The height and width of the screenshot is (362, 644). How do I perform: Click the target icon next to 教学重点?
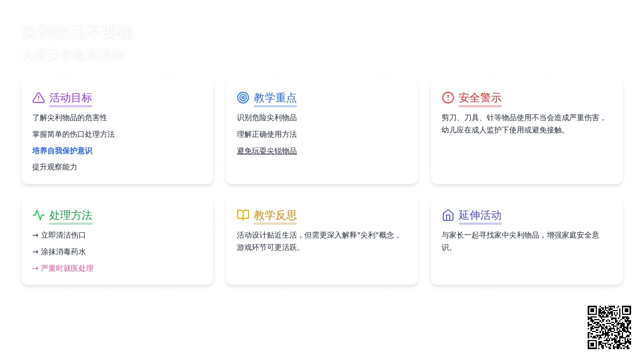243,98
